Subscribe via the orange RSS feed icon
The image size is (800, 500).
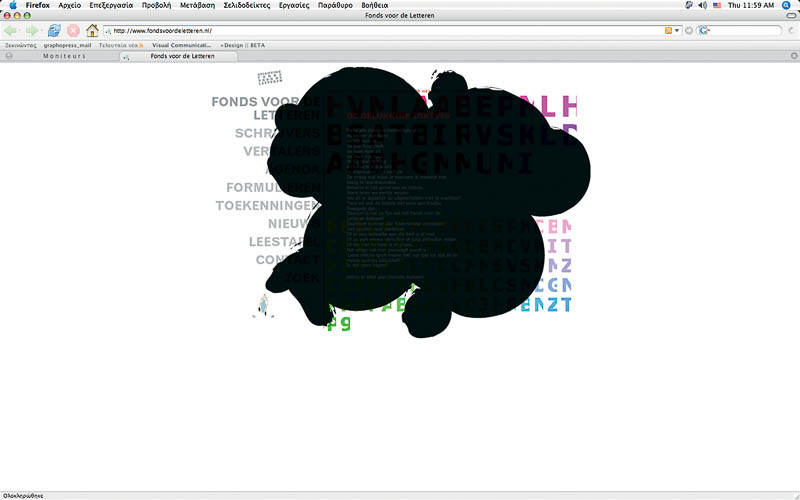(668, 31)
